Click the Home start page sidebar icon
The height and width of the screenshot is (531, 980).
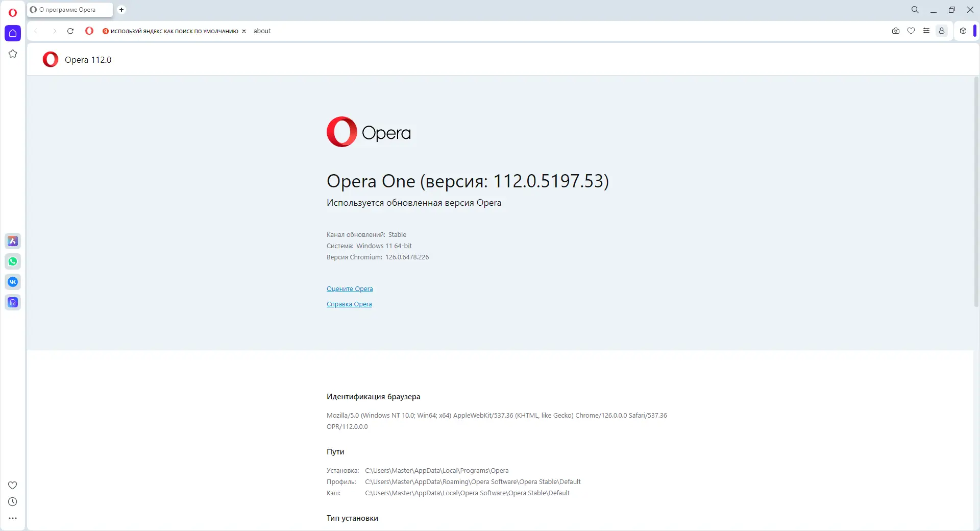[x=13, y=33]
